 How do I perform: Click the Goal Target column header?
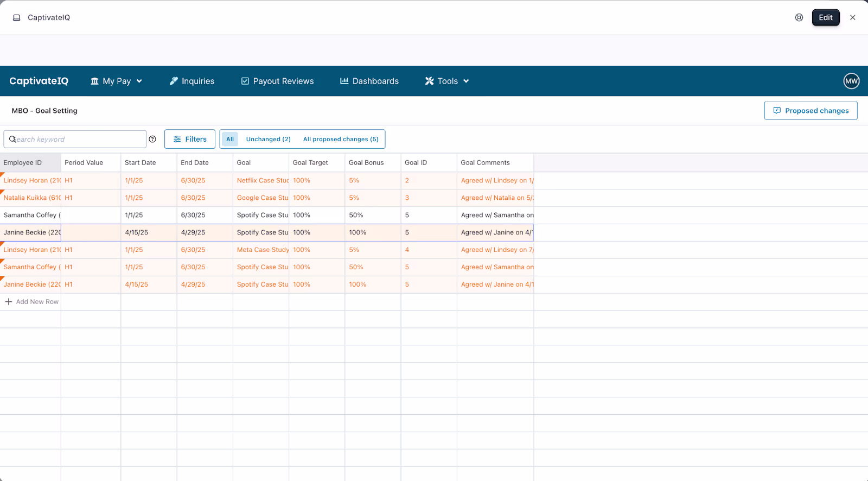coord(317,163)
